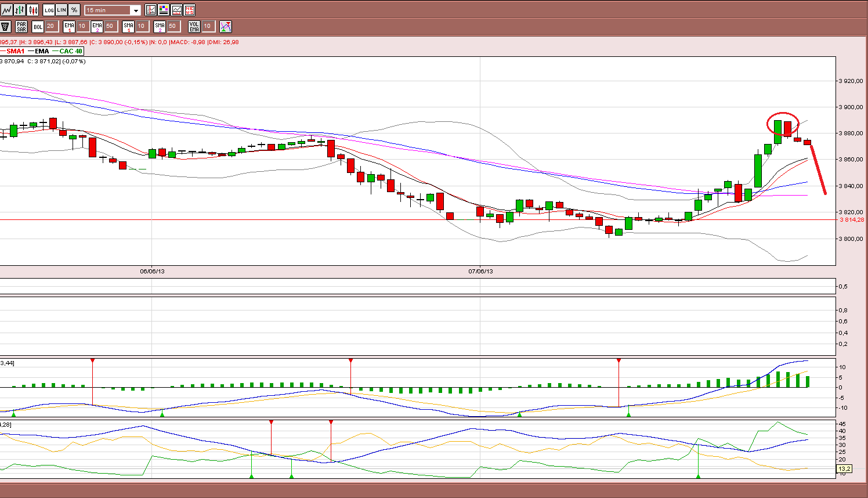Viewport: 868px width, 498px height.
Task: Select the candlestick chart style
Action: 32,10
